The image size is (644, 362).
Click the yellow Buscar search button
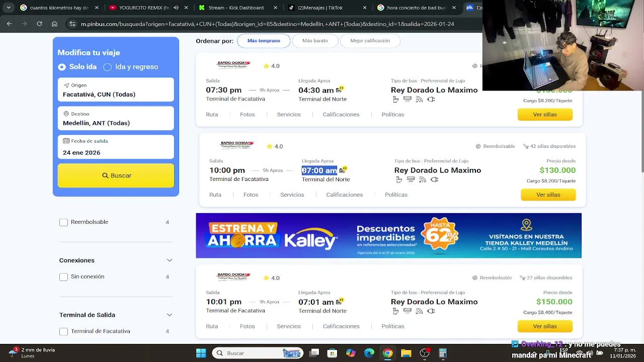point(116,175)
